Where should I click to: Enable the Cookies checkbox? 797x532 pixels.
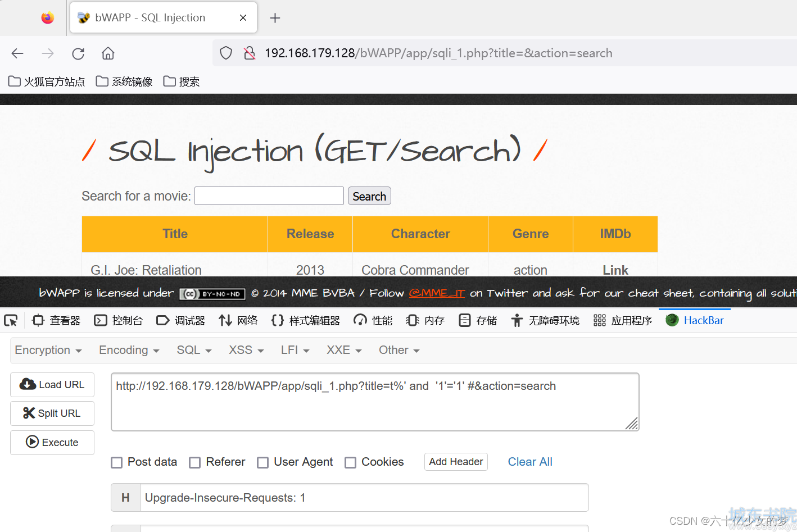click(350, 462)
